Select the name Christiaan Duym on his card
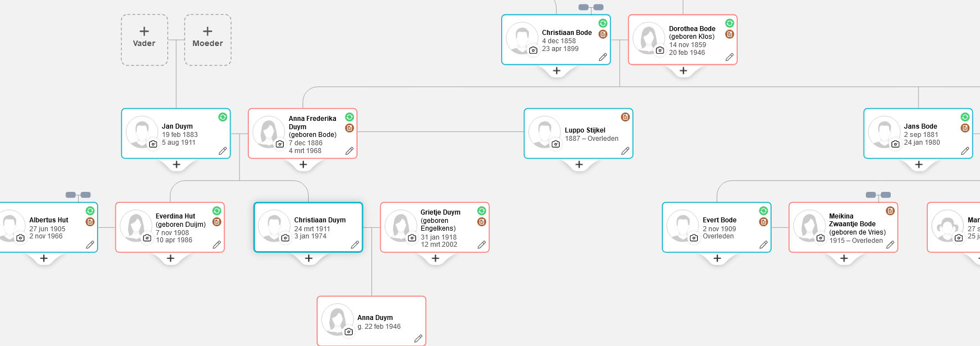 [x=320, y=220]
